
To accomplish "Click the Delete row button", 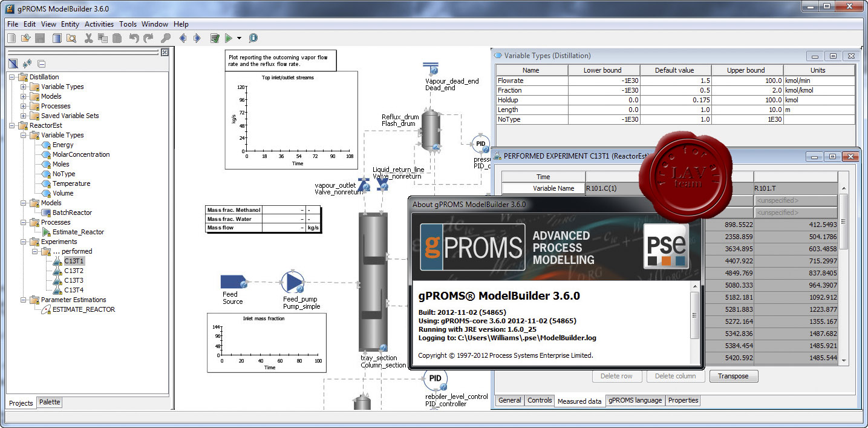I will [x=616, y=376].
